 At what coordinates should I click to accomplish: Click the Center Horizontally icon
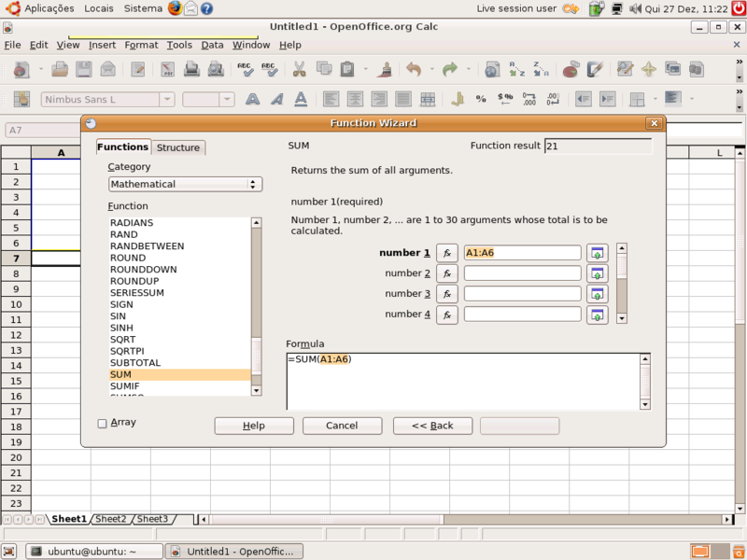(355, 99)
